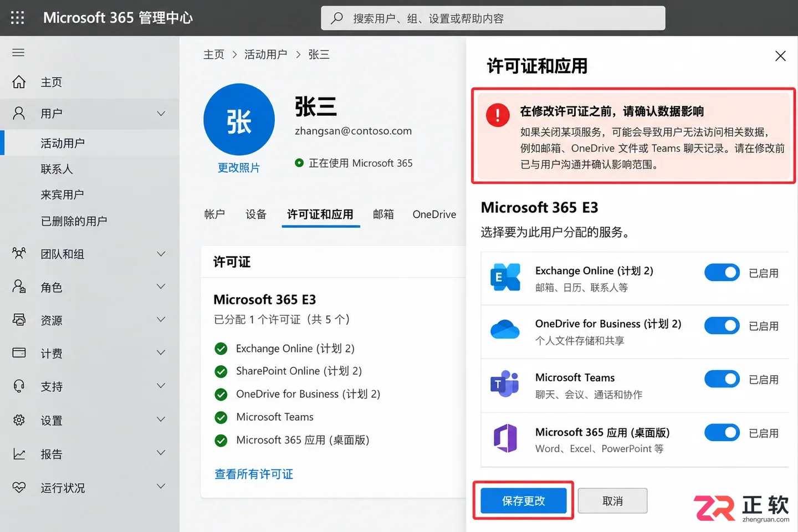Collapse the 用户 section chevron
798x532 pixels.
161,114
